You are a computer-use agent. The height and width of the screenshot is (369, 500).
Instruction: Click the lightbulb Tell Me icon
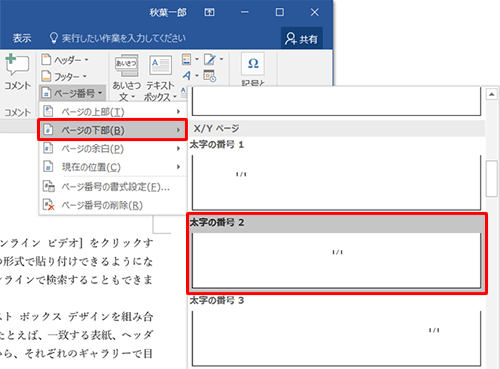pyautogui.click(x=54, y=38)
